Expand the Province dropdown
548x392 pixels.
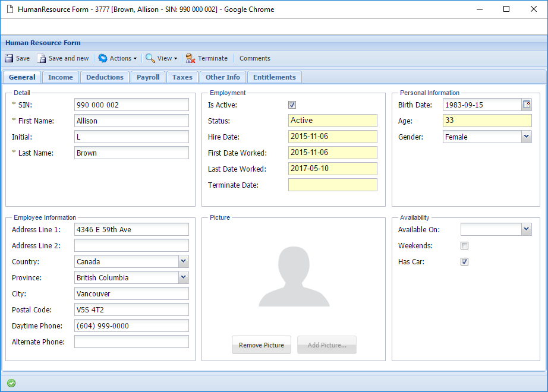pos(183,277)
